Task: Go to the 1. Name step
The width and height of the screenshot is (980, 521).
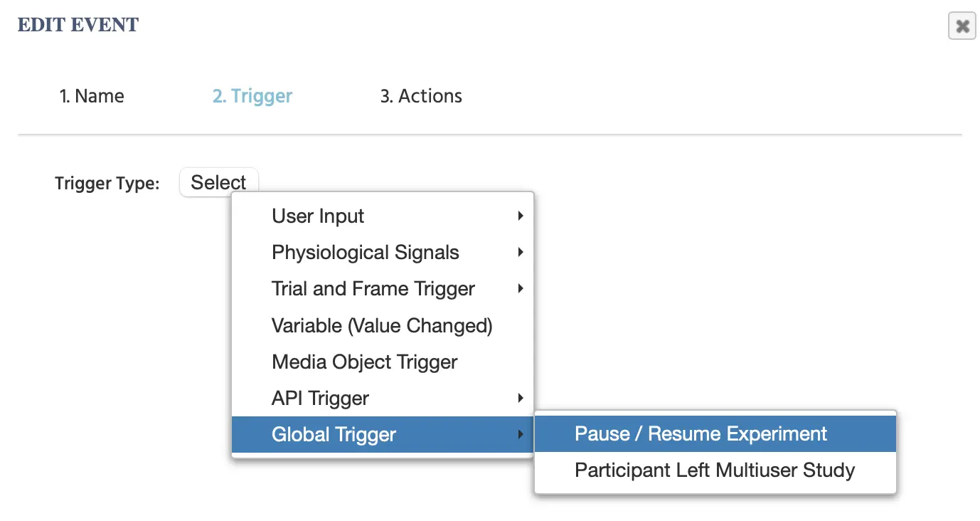Action: 91,96
